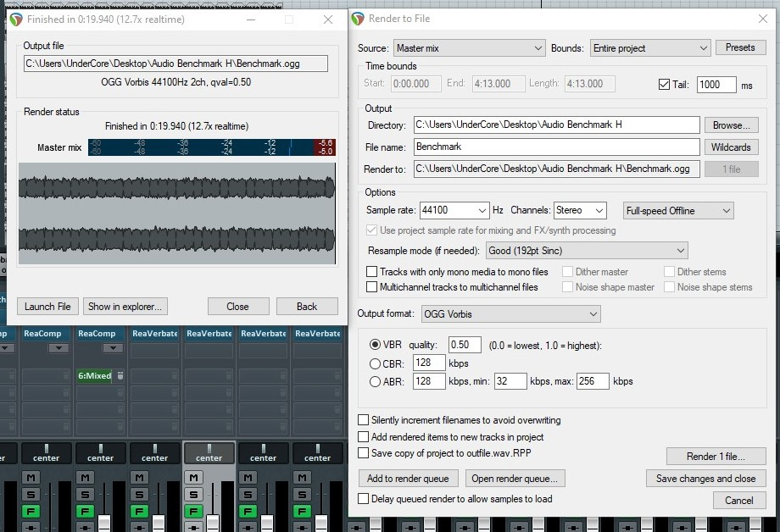The width and height of the screenshot is (780, 532).
Task: Open the FX dropdown arrow under the 6:Mixed strip's ReaComp
Action: [x=113, y=348]
